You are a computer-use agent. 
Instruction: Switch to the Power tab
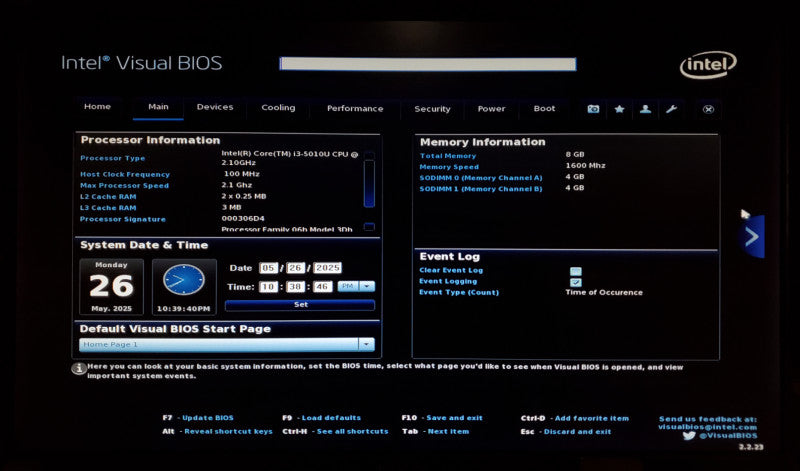click(491, 109)
